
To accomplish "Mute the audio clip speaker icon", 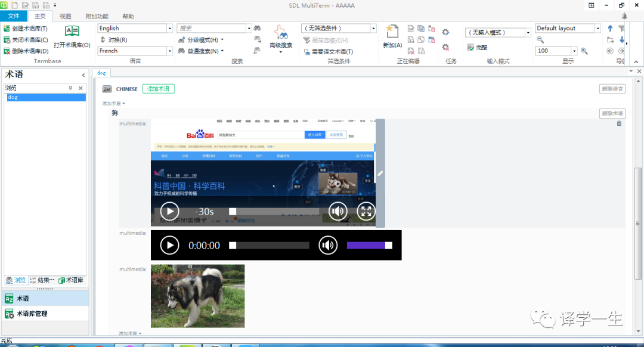I will 328,246.
